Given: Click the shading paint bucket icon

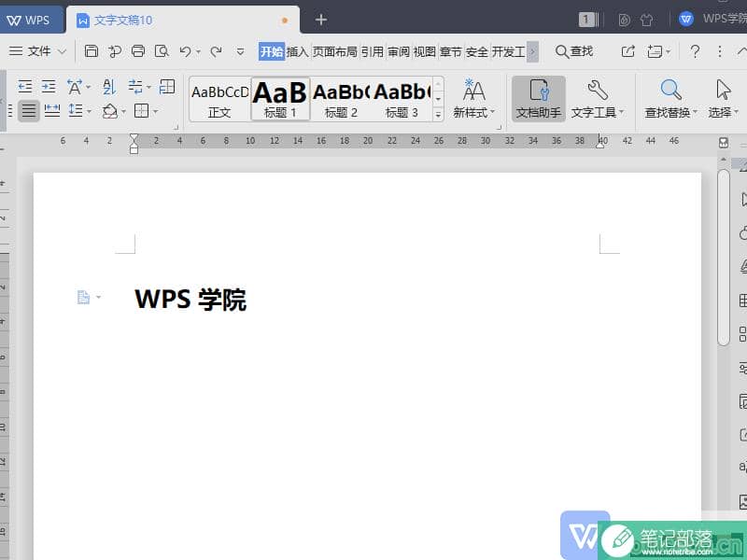Looking at the screenshot, I should coord(110,111).
